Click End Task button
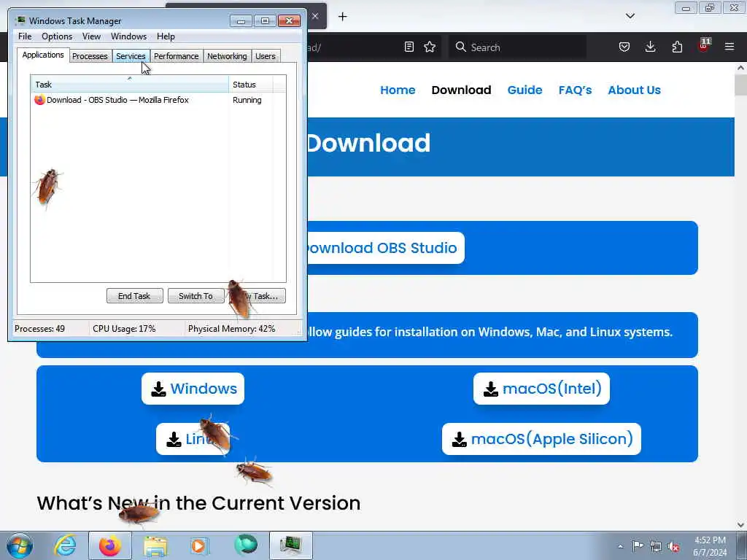747x560 pixels. pos(134,296)
